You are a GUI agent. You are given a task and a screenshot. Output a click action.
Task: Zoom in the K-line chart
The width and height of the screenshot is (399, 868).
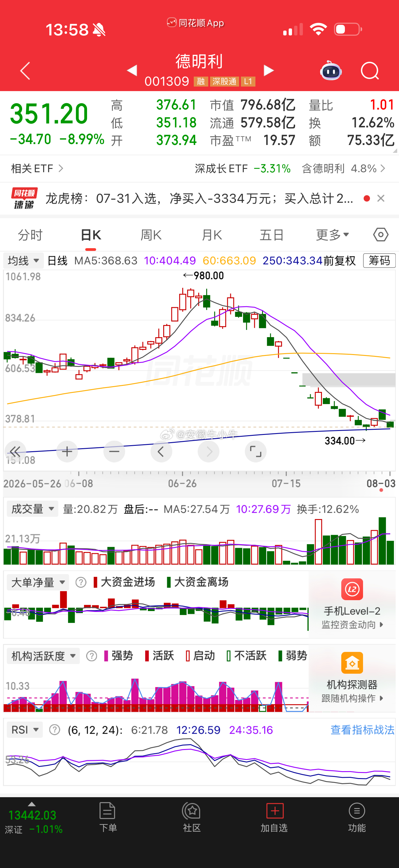67,451
